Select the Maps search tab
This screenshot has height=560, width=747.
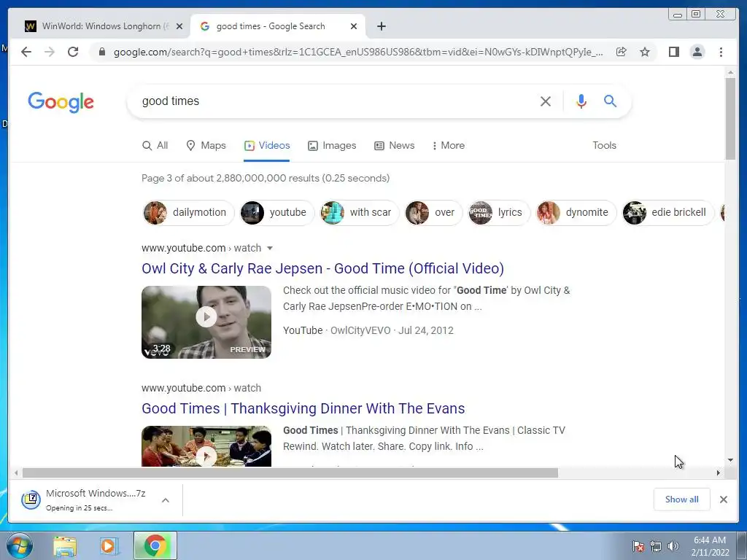(206, 145)
